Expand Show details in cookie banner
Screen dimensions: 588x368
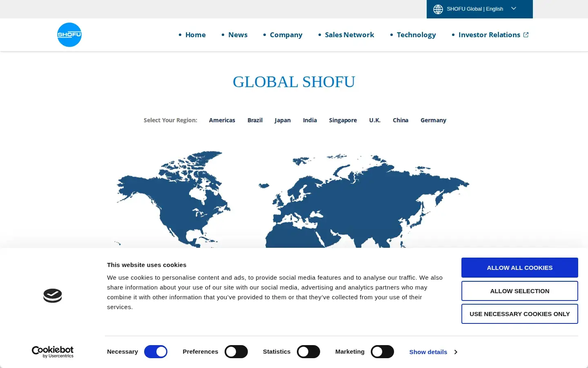(x=433, y=352)
